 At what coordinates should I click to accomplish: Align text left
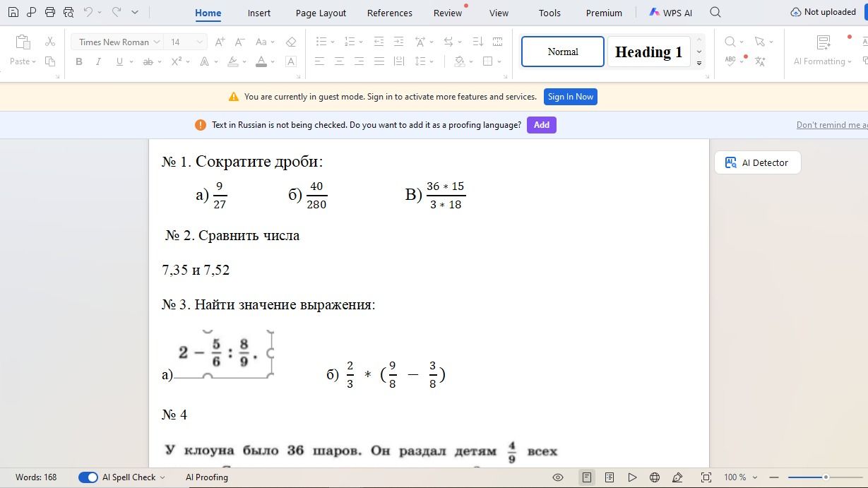[x=319, y=61]
